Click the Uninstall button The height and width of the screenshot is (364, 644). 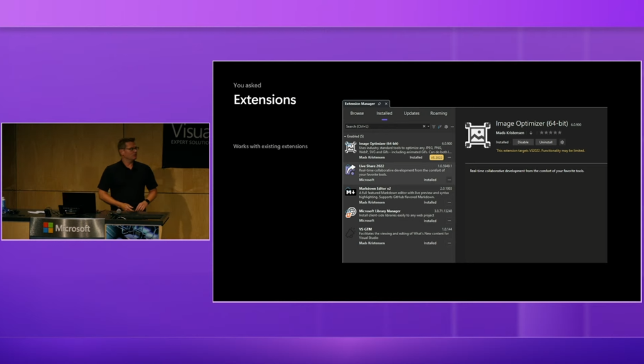tap(545, 142)
